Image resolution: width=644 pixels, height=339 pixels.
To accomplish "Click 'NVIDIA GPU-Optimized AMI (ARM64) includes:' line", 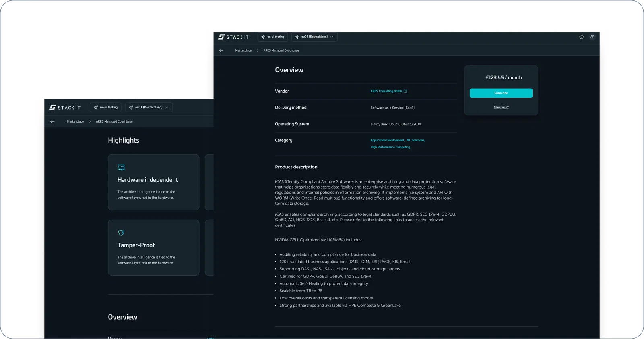I will pos(318,240).
